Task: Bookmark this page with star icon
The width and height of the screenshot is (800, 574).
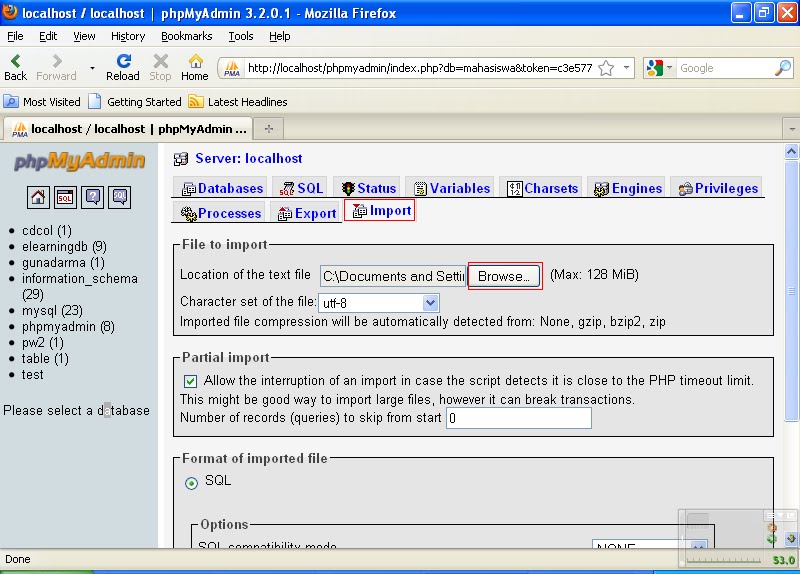Action: [x=606, y=68]
